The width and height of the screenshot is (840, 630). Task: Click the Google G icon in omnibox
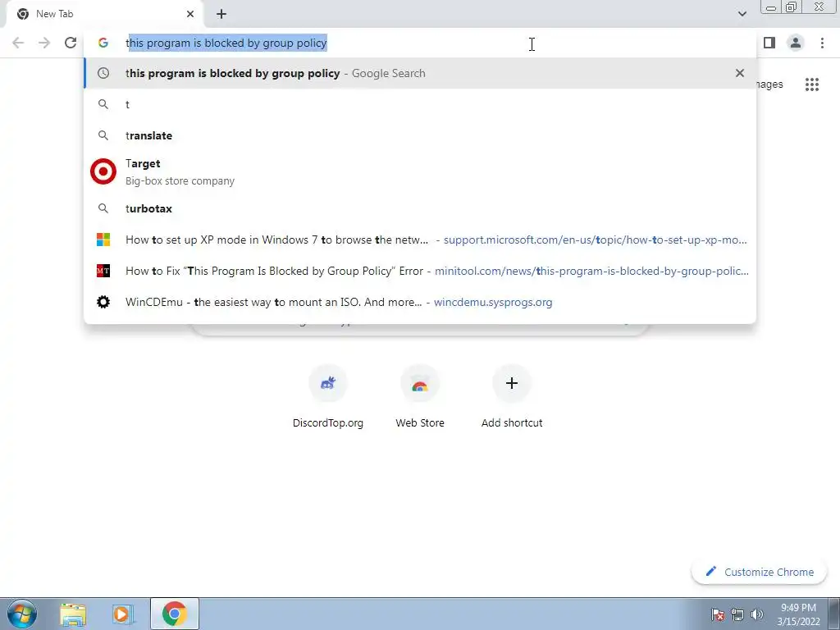(103, 43)
